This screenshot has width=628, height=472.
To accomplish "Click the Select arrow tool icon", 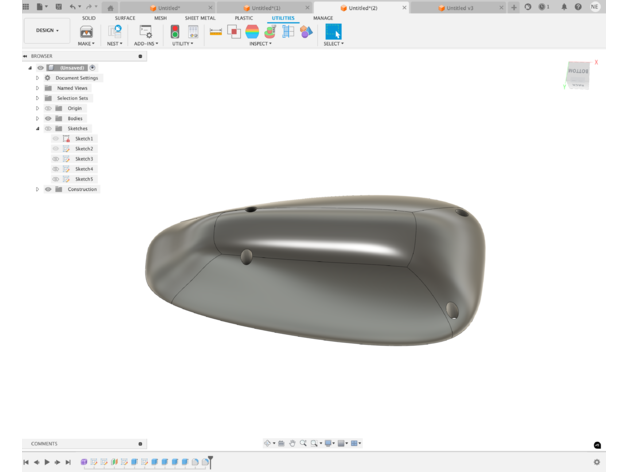I will click(x=333, y=32).
